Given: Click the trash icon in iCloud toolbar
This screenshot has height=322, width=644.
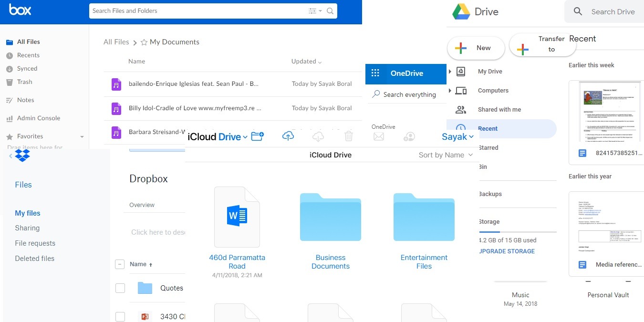Looking at the screenshot, I should [x=349, y=135].
